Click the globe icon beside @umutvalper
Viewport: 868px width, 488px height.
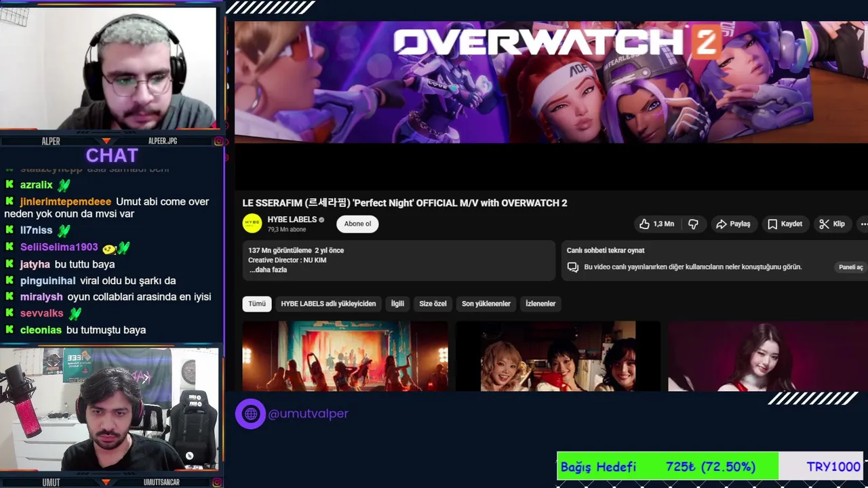coord(250,413)
